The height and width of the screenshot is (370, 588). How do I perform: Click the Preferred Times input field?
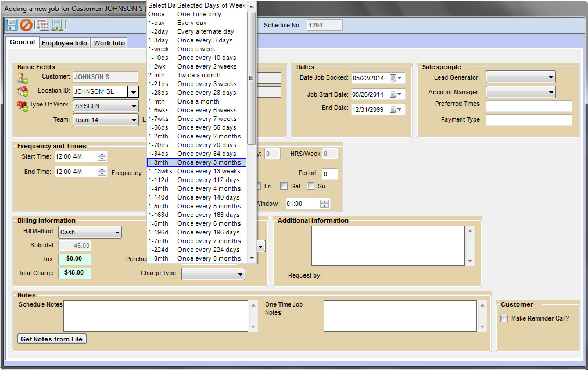coord(529,106)
